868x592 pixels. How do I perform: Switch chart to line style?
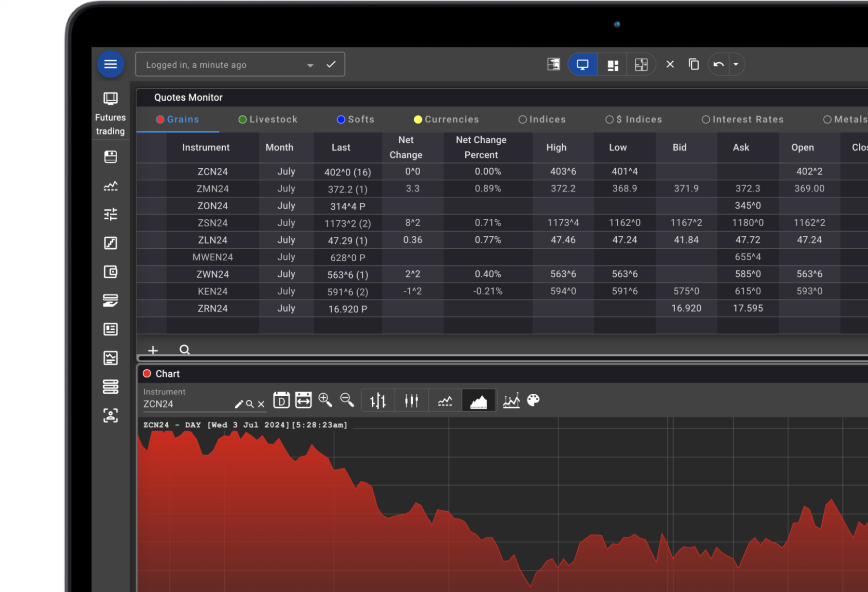coord(445,401)
